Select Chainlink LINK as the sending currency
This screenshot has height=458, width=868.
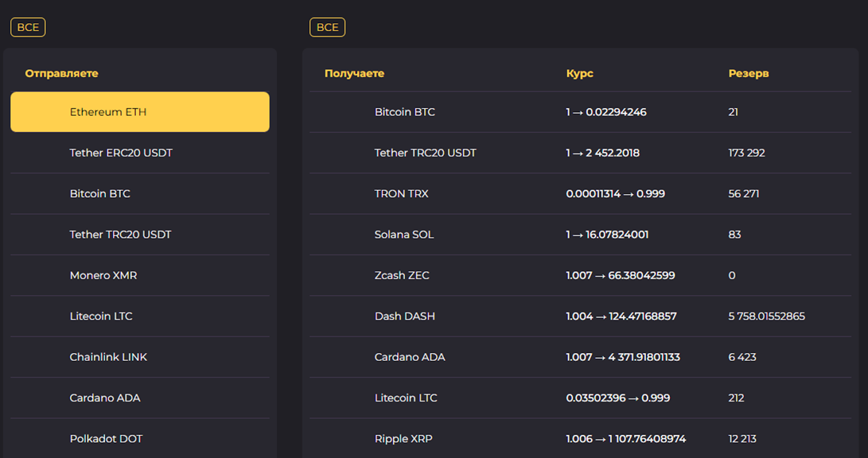coord(140,357)
